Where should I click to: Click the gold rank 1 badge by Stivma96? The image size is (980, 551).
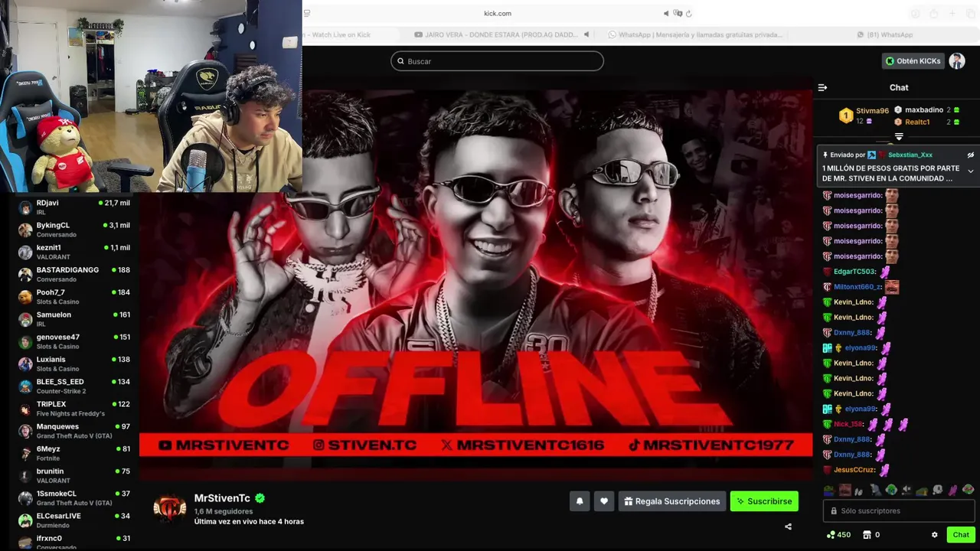[846, 116]
